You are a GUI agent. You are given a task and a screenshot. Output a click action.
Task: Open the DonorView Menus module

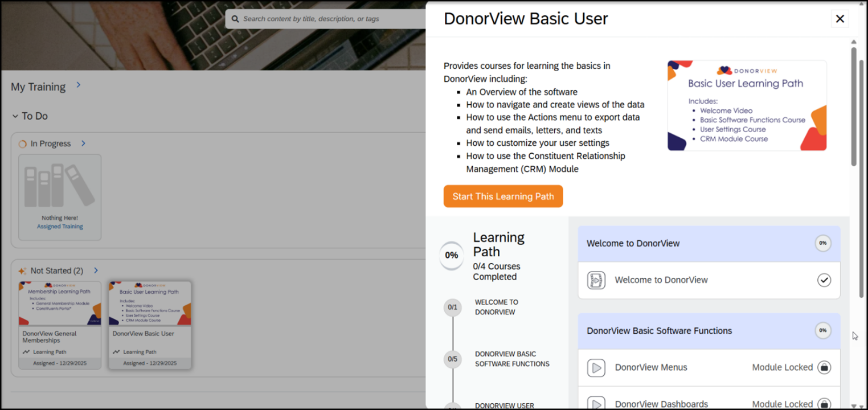[709, 368]
